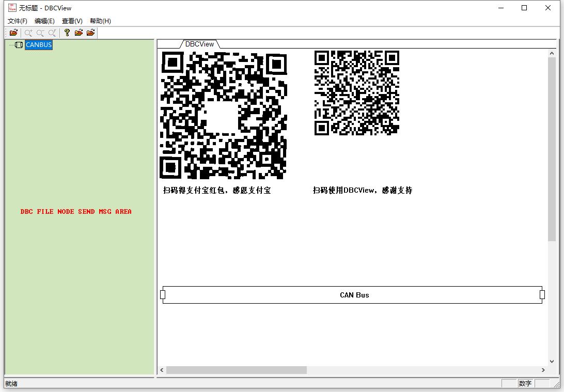
Task: Open the 文件(F) menu
Action: (17, 21)
